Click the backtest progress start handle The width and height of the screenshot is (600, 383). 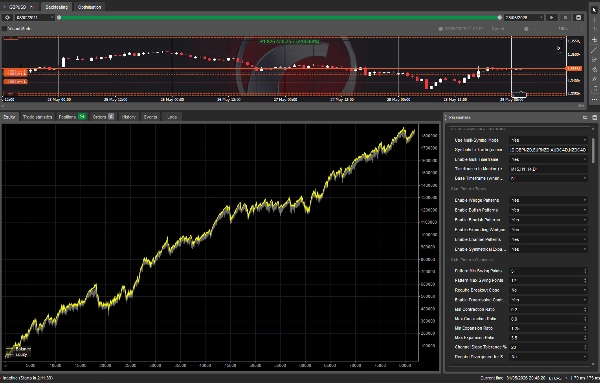point(59,18)
